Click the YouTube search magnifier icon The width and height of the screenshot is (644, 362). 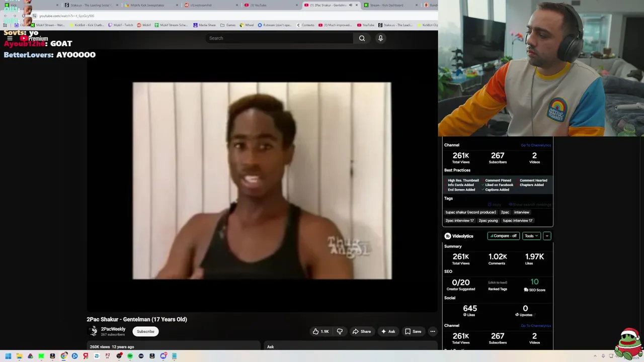(x=362, y=38)
